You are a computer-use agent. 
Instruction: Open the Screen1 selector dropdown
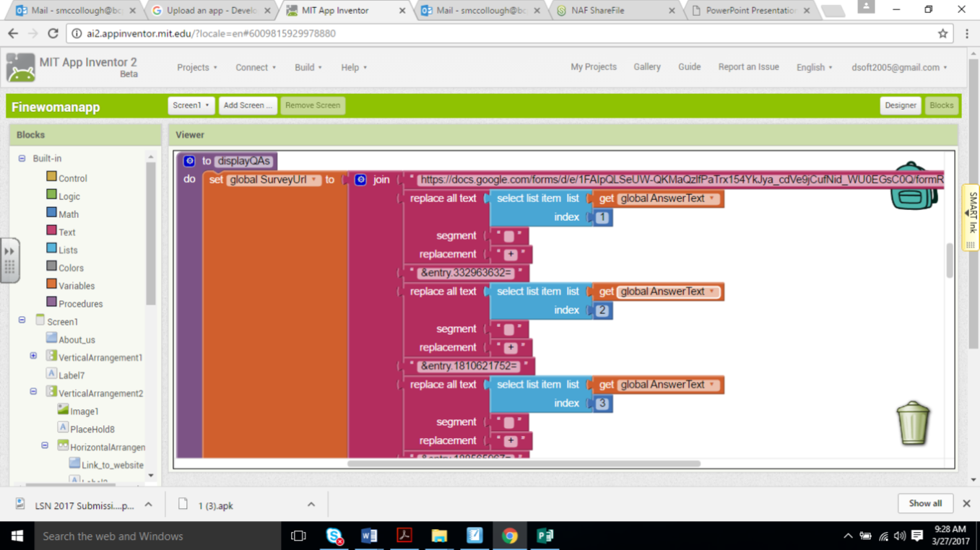click(x=191, y=105)
